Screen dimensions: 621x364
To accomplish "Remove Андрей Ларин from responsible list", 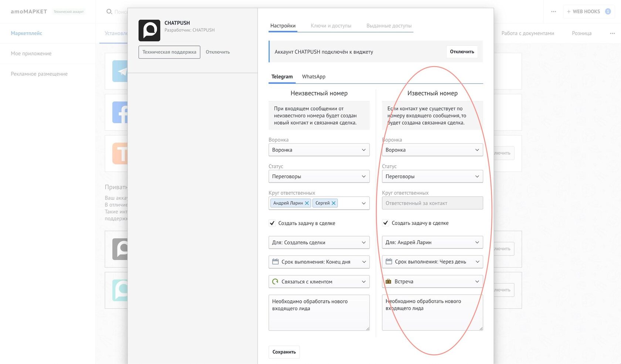I will coord(307,203).
